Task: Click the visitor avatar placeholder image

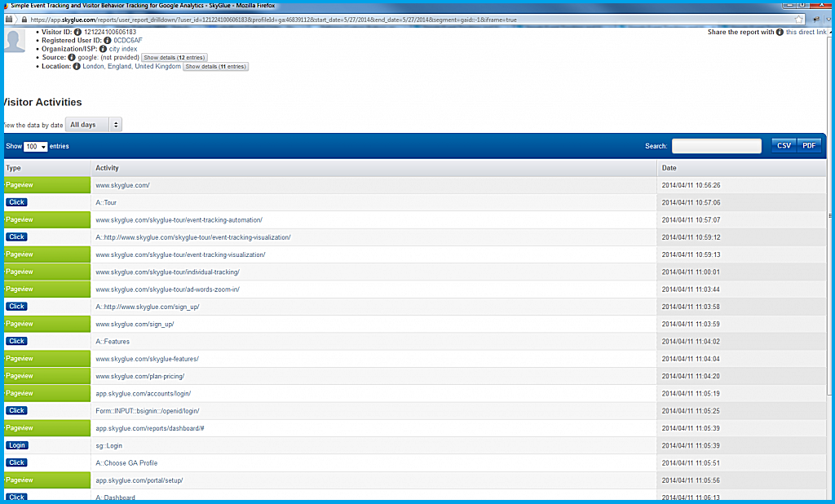Action: [15, 41]
